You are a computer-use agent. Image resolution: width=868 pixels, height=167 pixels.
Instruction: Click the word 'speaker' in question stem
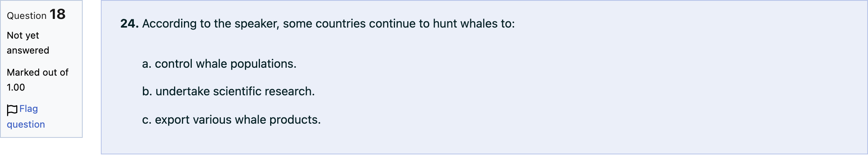tap(257, 24)
